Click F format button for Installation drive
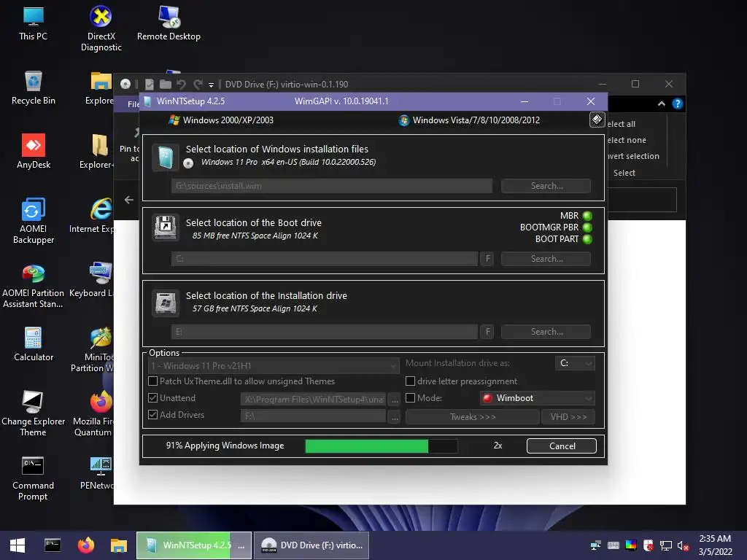Image resolution: width=747 pixels, height=560 pixels. coord(487,332)
